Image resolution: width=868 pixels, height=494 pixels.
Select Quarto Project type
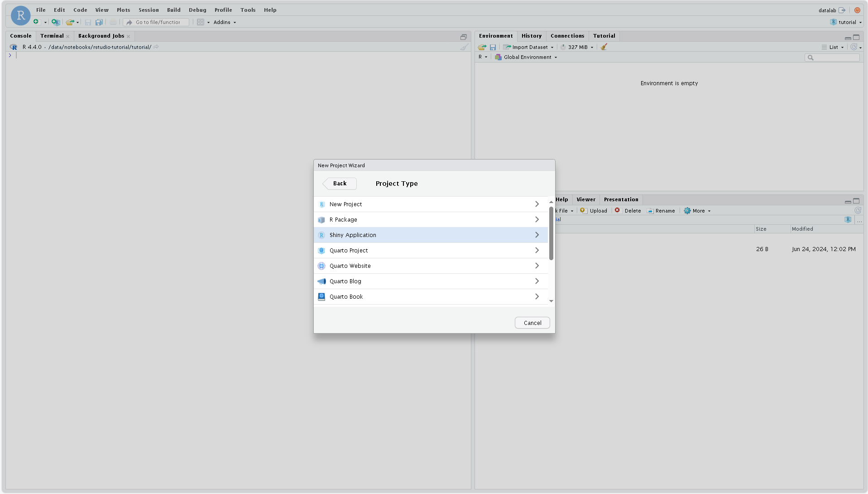431,251
